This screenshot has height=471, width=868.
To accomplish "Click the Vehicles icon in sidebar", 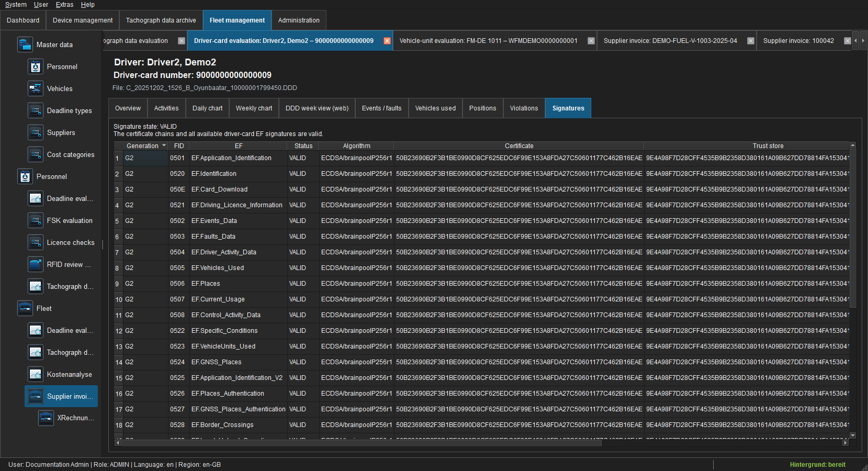I will pyautogui.click(x=35, y=88).
